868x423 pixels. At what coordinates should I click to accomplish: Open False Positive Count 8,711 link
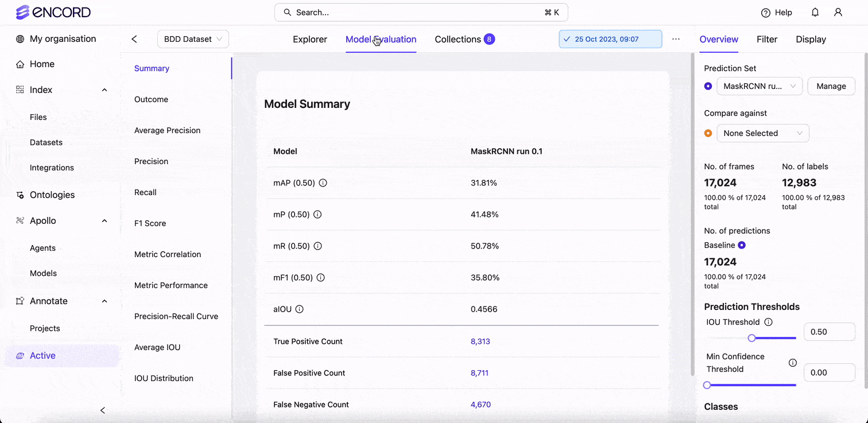479,373
